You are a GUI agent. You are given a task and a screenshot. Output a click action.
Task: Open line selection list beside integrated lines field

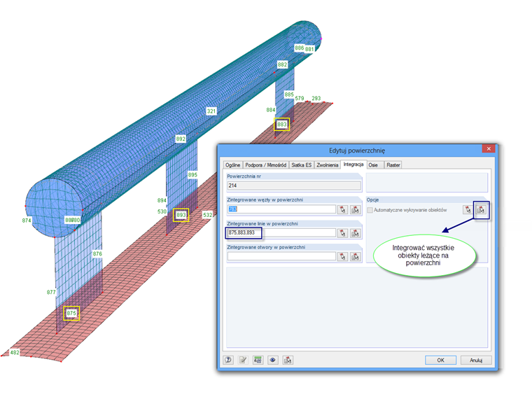point(355,233)
